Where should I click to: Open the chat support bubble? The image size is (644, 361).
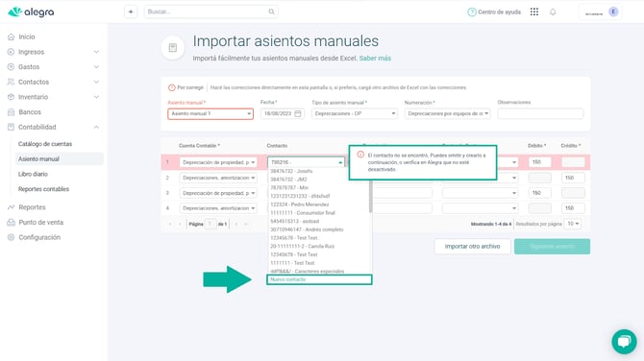click(624, 341)
